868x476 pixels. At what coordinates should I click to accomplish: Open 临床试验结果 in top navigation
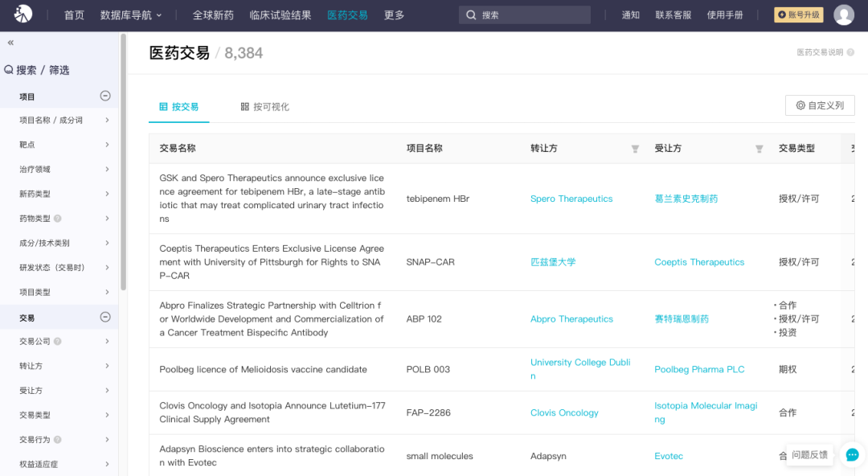pos(280,15)
